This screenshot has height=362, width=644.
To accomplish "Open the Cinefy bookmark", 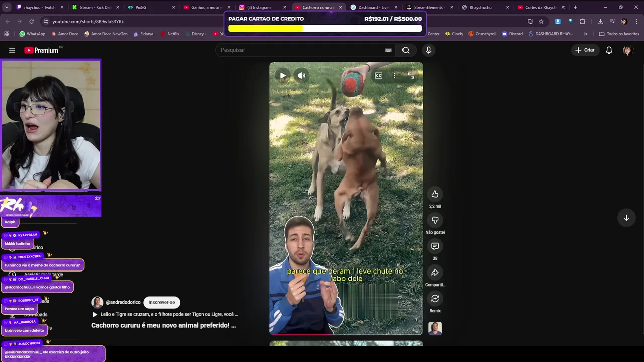I will (x=454, y=34).
